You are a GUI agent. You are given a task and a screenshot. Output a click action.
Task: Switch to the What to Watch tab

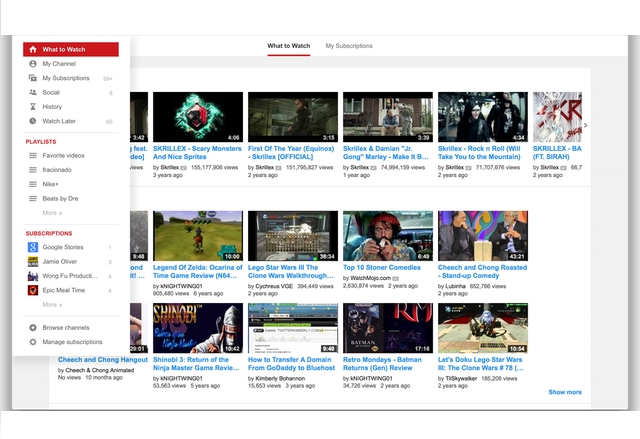(x=289, y=46)
